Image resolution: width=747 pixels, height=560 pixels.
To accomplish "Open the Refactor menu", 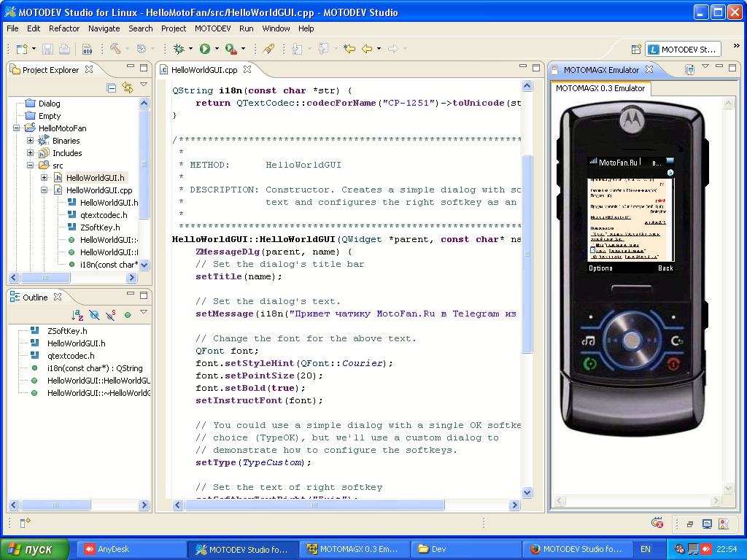I will coord(64,28).
